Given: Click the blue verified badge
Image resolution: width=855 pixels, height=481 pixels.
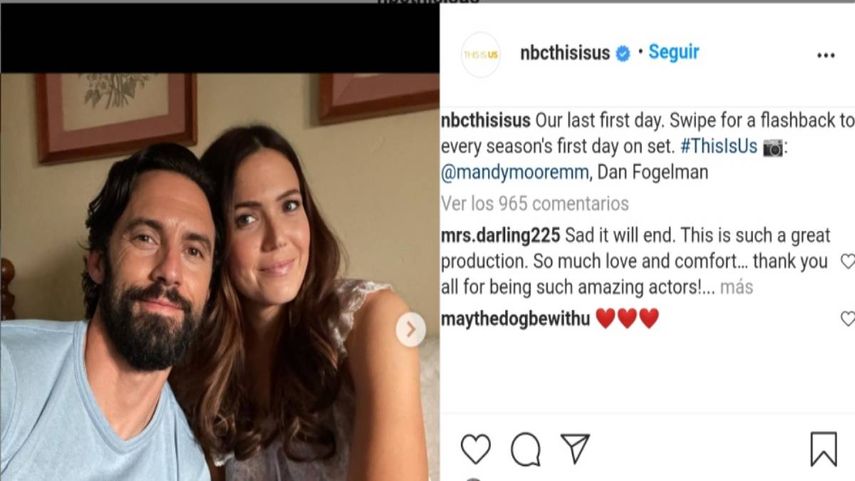Looking at the screenshot, I should coord(623,54).
